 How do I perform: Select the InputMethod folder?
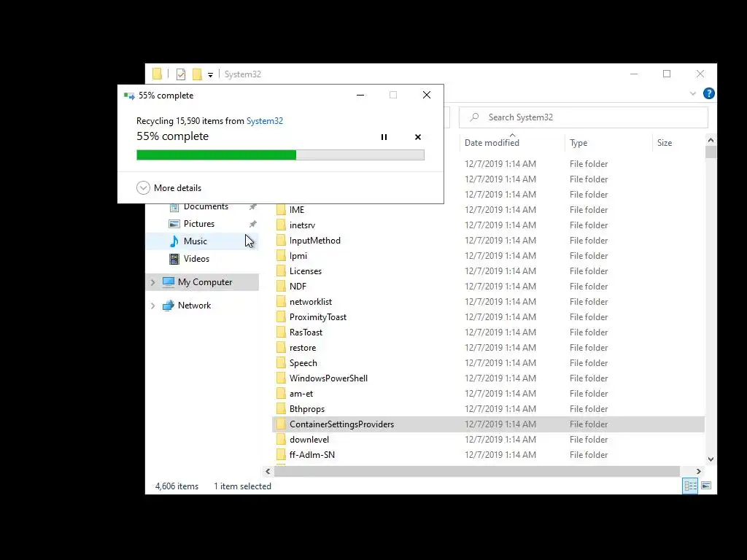click(x=315, y=241)
